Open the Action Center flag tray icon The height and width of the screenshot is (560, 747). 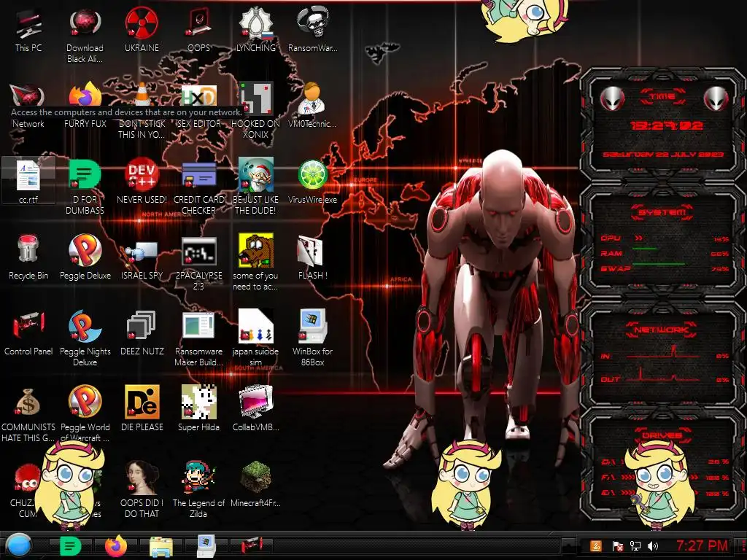pos(617,546)
